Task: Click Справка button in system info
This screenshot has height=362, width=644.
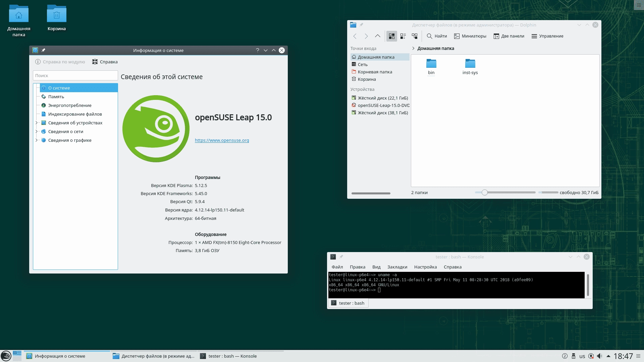Action: click(105, 62)
